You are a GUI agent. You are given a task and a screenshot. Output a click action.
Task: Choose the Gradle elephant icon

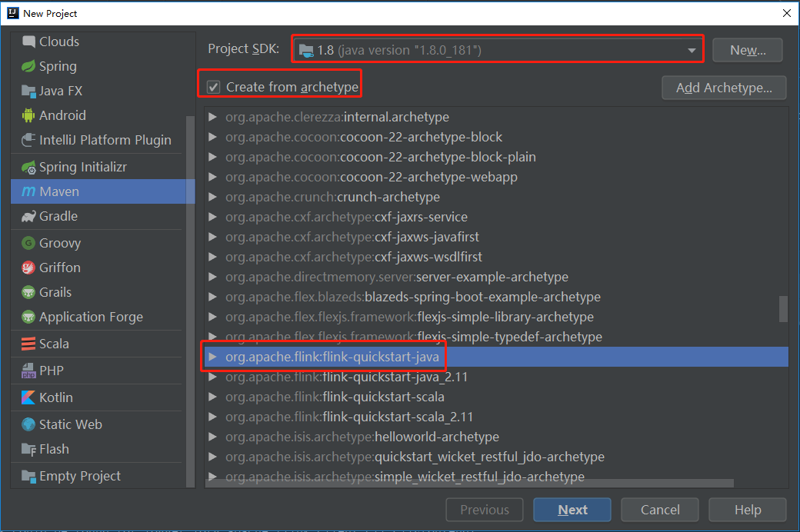(x=28, y=216)
